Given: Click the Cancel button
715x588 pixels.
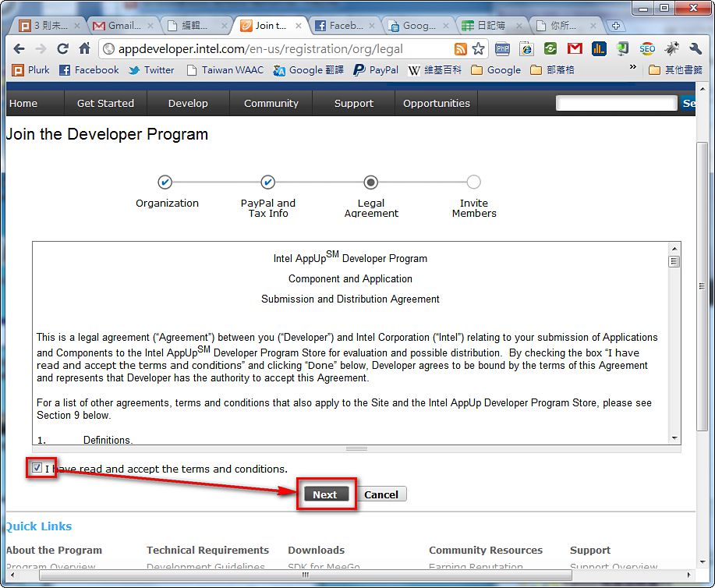Looking at the screenshot, I should click(x=381, y=494).
